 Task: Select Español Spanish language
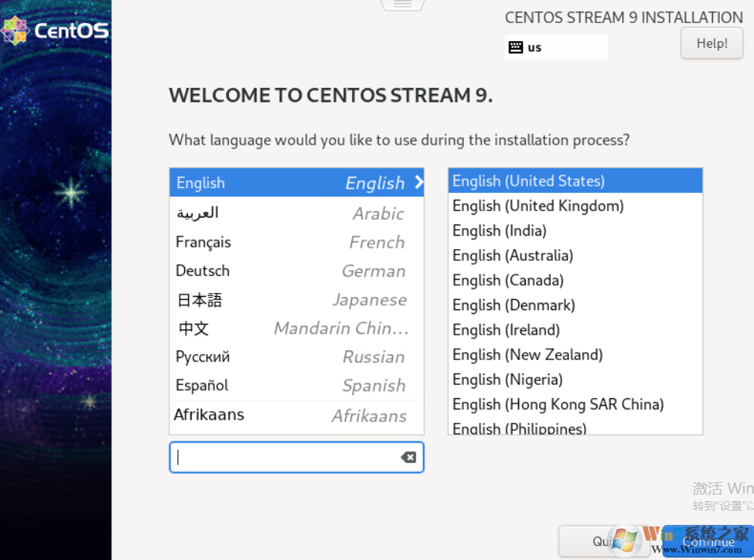[296, 386]
